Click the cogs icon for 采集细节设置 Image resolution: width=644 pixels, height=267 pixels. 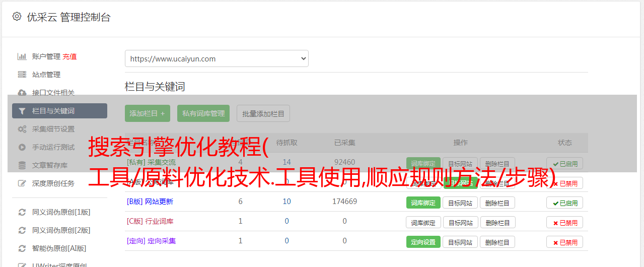pos(22,129)
